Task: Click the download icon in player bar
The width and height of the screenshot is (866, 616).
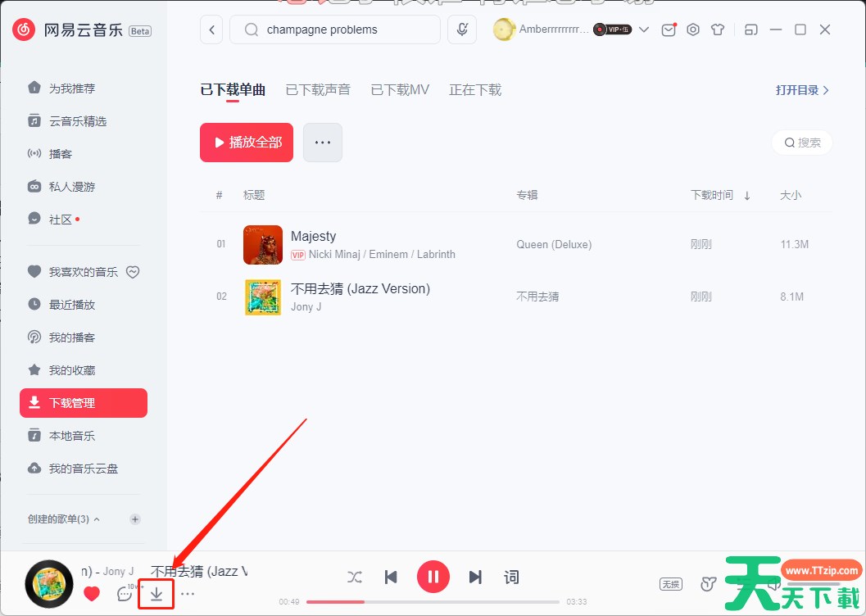Action: pos(156,594)
